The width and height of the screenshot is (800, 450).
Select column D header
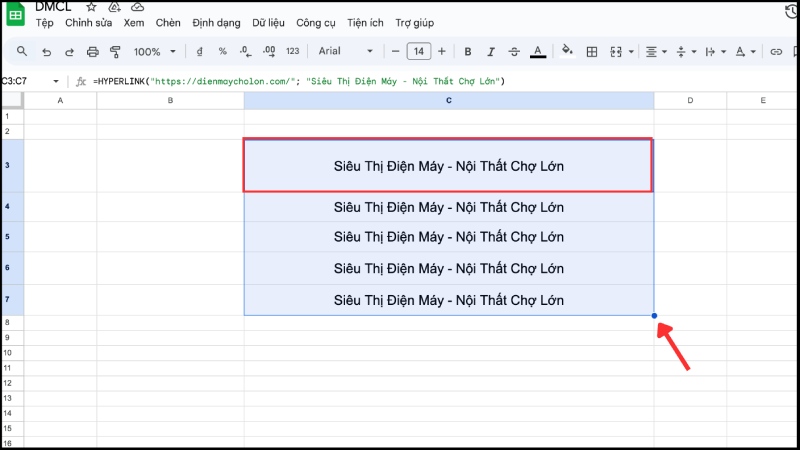click(690, 101)
